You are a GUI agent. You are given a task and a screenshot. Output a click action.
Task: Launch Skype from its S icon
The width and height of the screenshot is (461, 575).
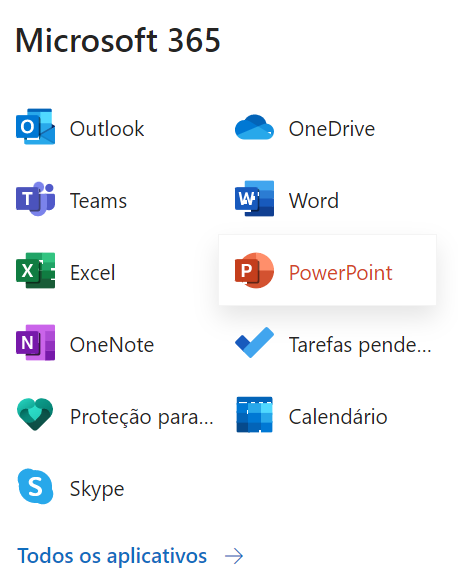click(x=36, y=486)
